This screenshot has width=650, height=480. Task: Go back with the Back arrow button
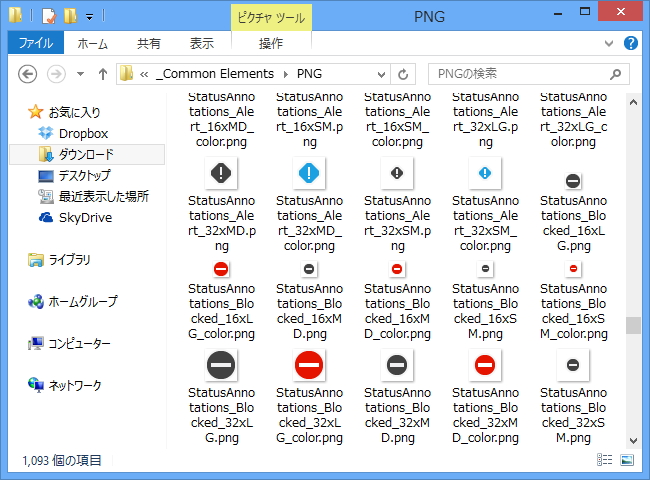coord(27,74)
